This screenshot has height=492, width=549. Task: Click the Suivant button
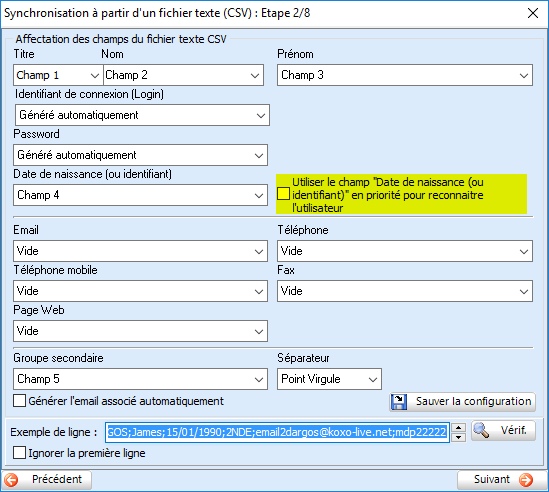point(502,479)
